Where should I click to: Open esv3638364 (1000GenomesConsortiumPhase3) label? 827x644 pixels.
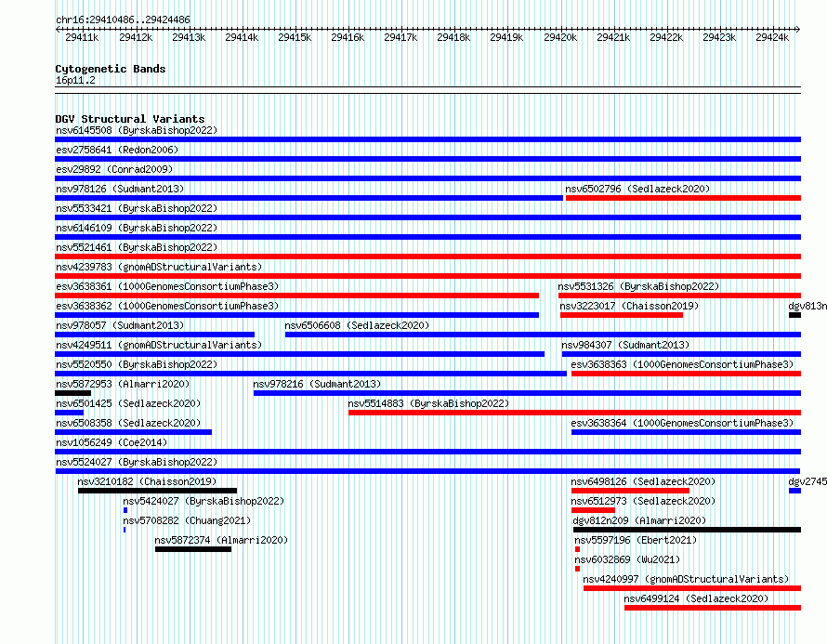click(x=682, y=423)
